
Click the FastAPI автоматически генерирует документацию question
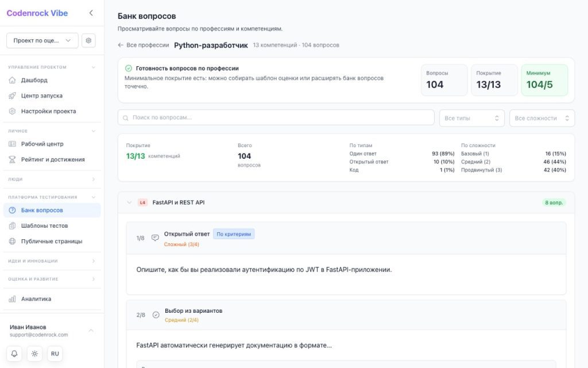tap(234, 345)
